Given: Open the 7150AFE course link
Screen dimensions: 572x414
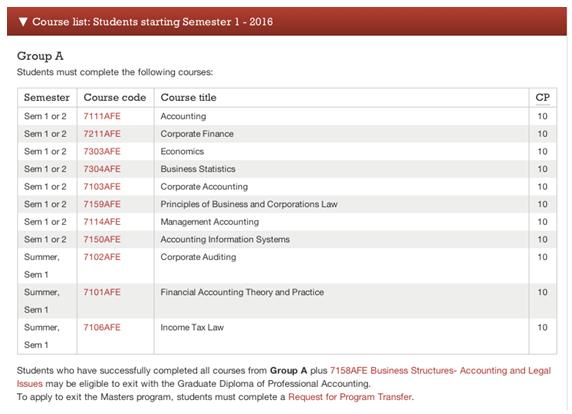Looking at the screenshot, I should tap(102, 239).
